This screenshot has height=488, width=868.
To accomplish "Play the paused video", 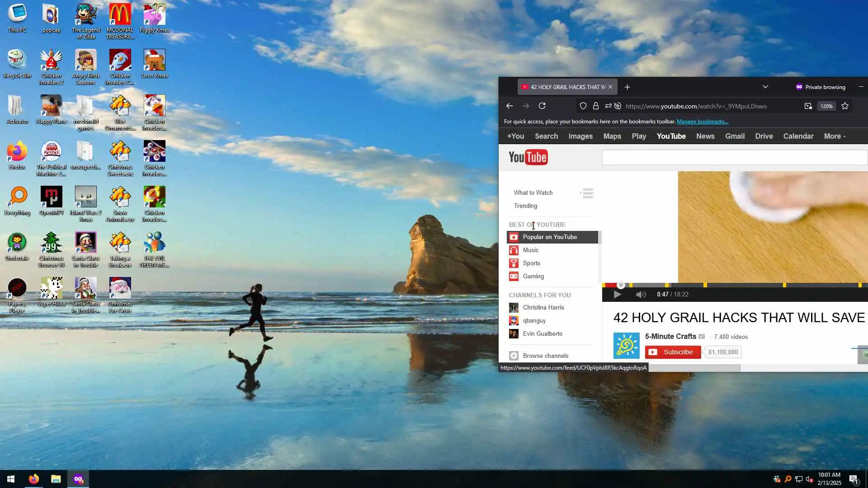I will pyautogui.click(x=617, y=294).
